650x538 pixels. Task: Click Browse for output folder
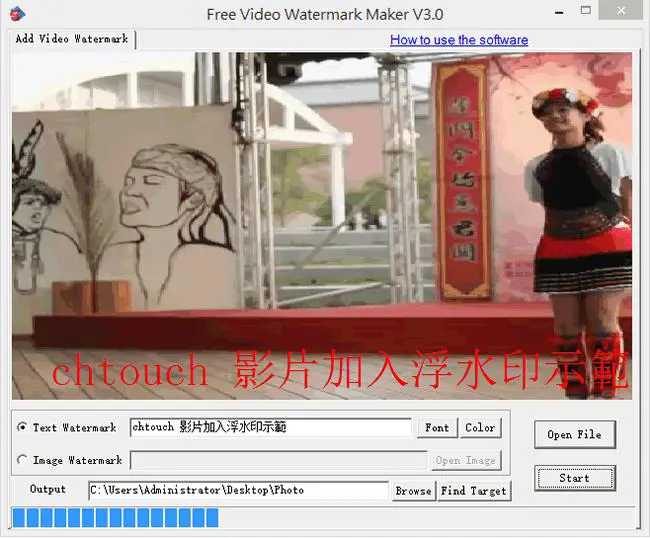(x=413, y=491)
